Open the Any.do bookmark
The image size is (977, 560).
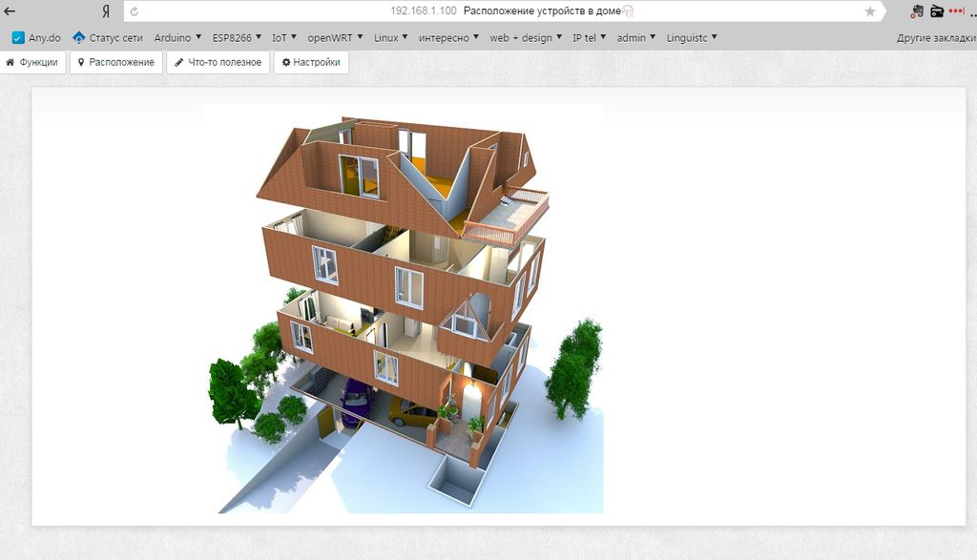[37, 37]
